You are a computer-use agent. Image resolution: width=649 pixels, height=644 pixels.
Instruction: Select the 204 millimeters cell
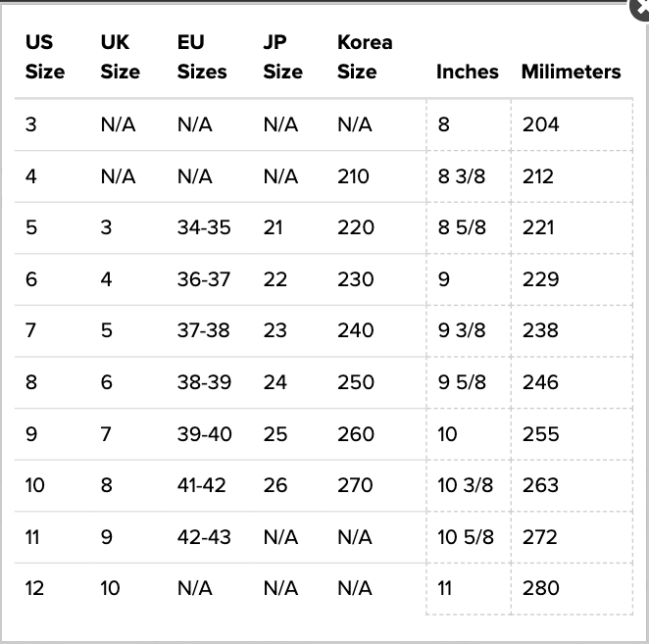[x=540, y=124]
